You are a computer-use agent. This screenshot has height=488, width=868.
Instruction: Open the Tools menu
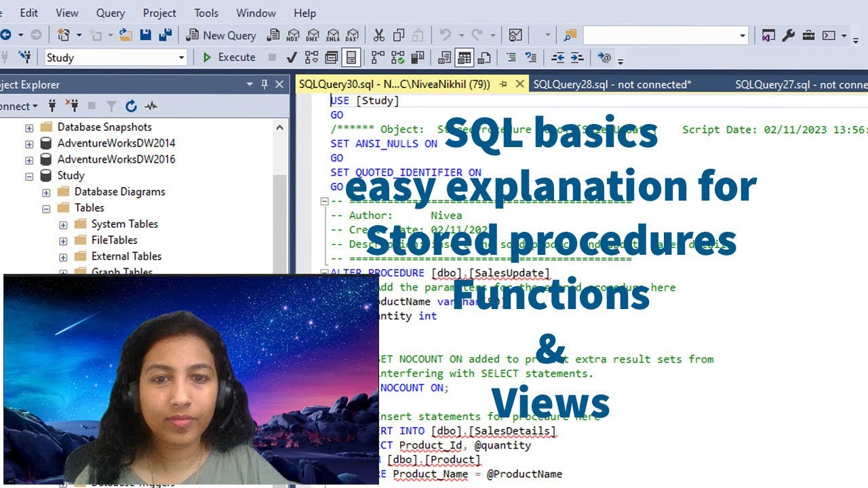tap(206, 13)
